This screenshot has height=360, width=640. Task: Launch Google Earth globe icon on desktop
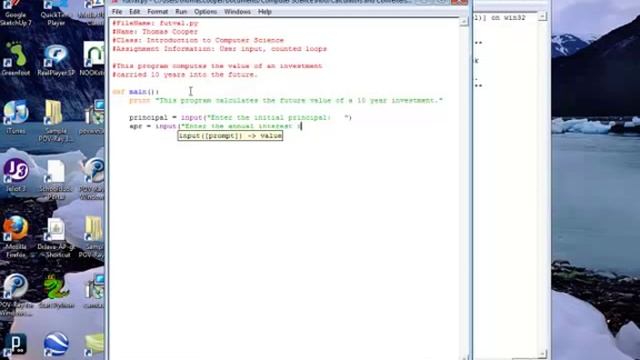(x=56, y=344)
